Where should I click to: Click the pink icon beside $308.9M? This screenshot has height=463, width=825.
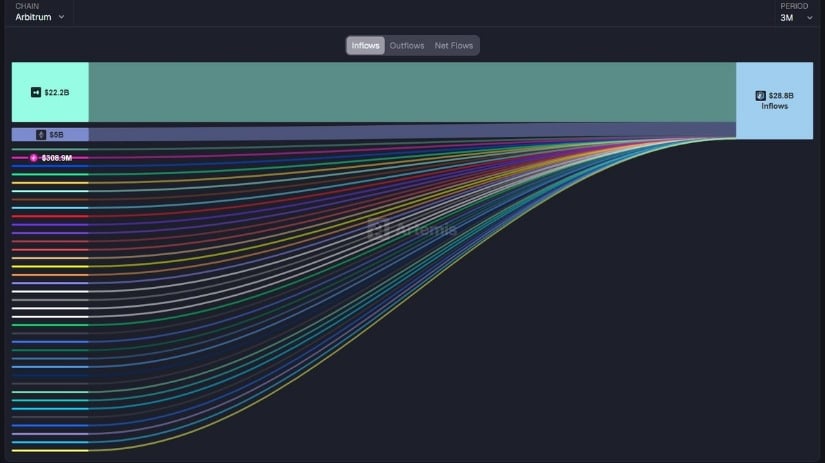(34, 158)
